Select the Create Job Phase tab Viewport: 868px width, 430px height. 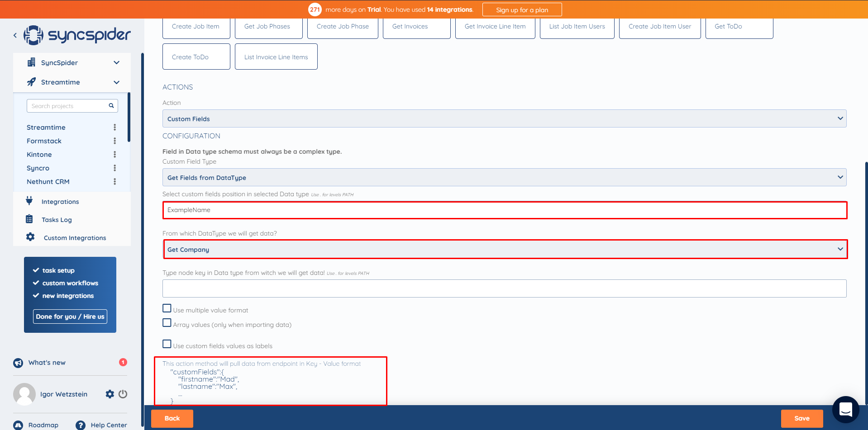point(343,27)
